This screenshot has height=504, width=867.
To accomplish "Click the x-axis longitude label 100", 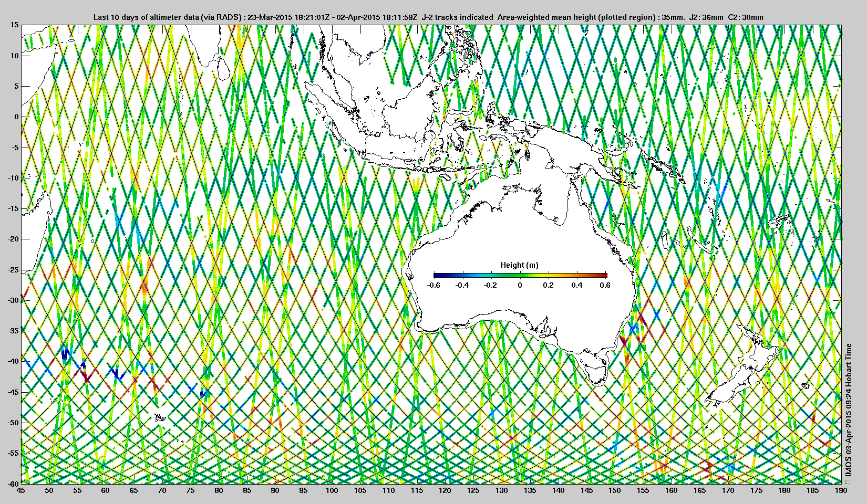I will click(332, 490).
